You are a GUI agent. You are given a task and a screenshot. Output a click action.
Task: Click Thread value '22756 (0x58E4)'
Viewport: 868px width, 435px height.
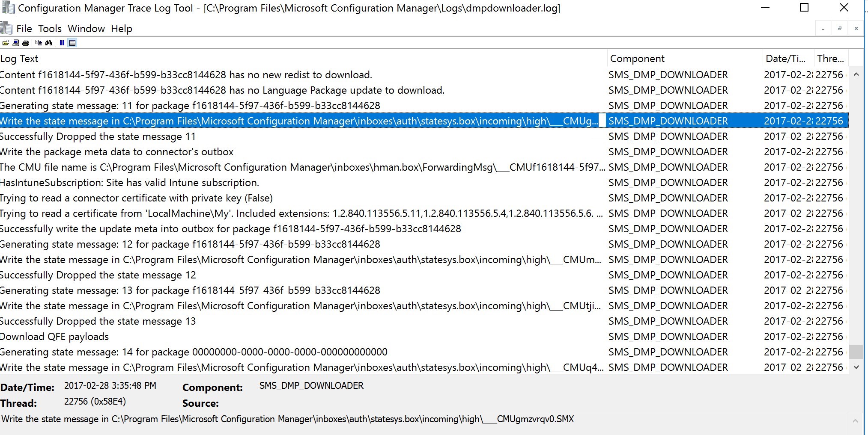click(x=95, y=402)
